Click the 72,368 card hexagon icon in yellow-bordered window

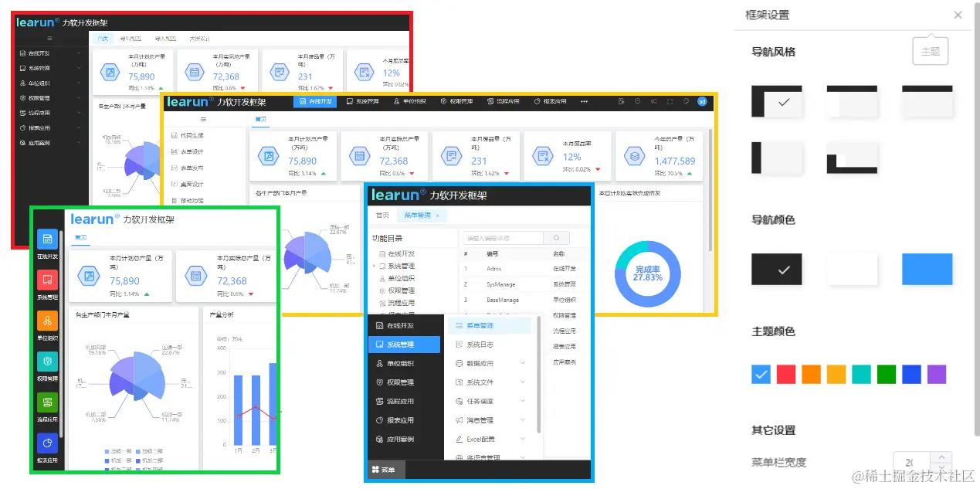[x=358, y=157]
